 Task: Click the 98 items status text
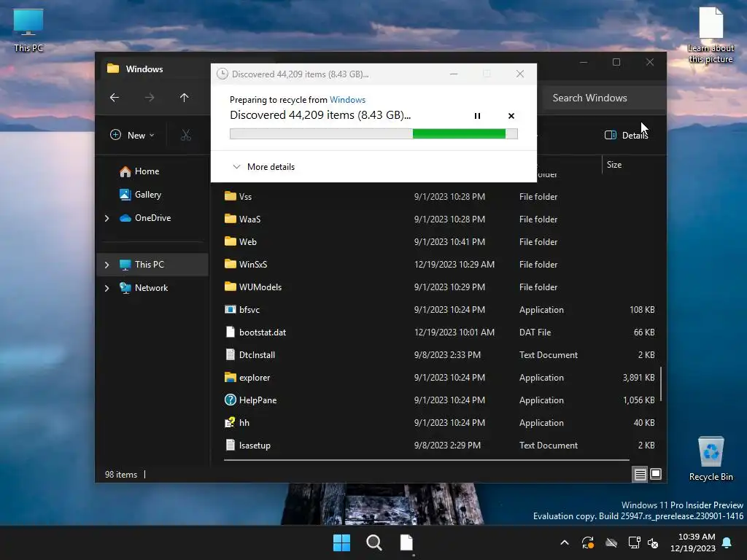[121, 475]
